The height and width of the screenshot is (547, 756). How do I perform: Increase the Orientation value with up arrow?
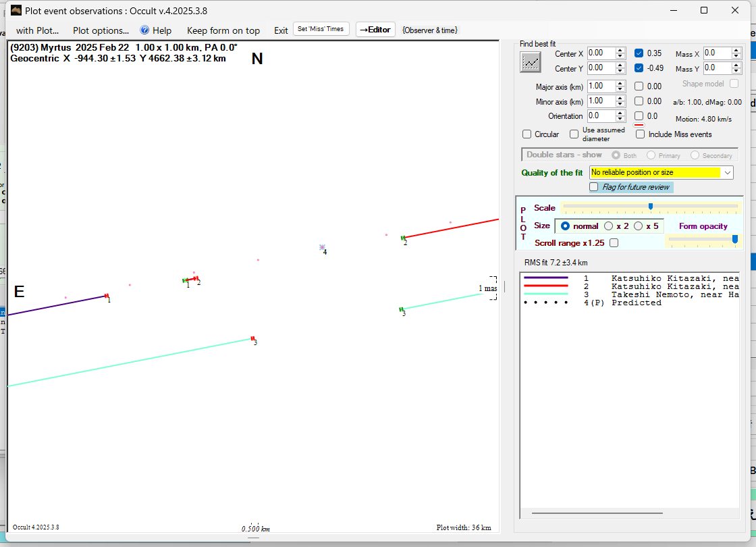[x=620, y=113]
